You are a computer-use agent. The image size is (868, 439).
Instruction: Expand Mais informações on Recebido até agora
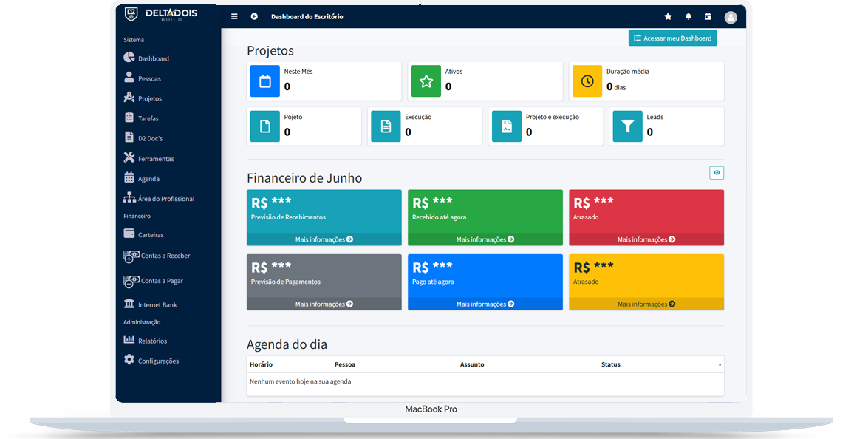485,239
